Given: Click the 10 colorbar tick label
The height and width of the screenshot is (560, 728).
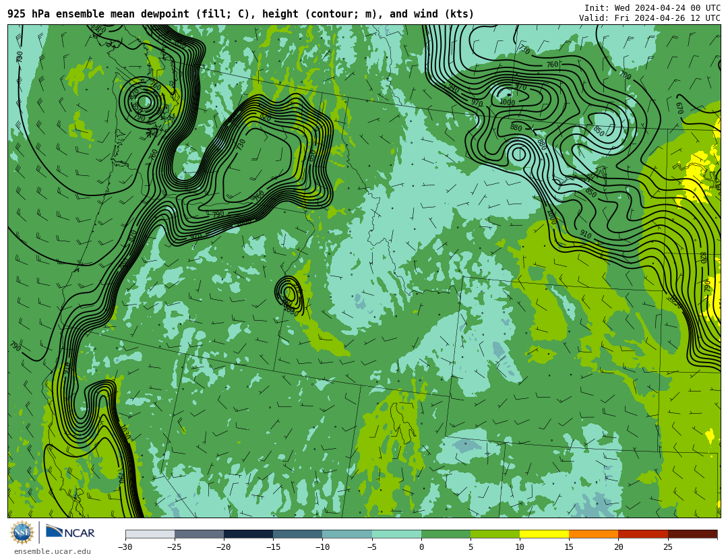Looking at the screenshot, I should point(520,547).
